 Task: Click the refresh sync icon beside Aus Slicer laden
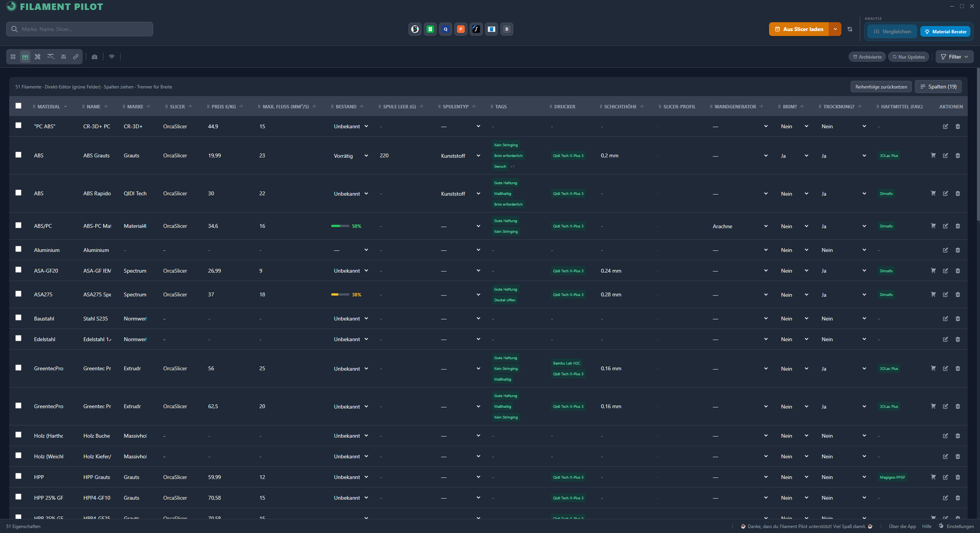850,29
